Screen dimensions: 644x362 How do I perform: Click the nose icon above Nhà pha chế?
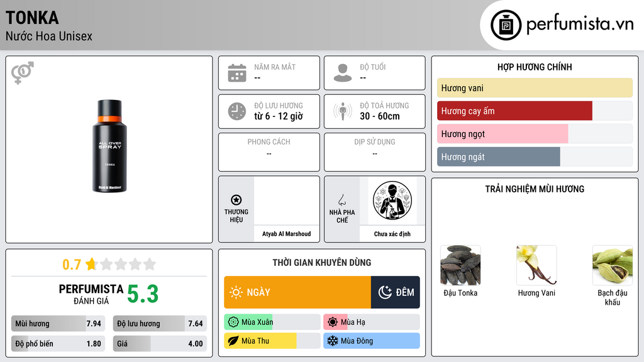(x=341, y=200)
